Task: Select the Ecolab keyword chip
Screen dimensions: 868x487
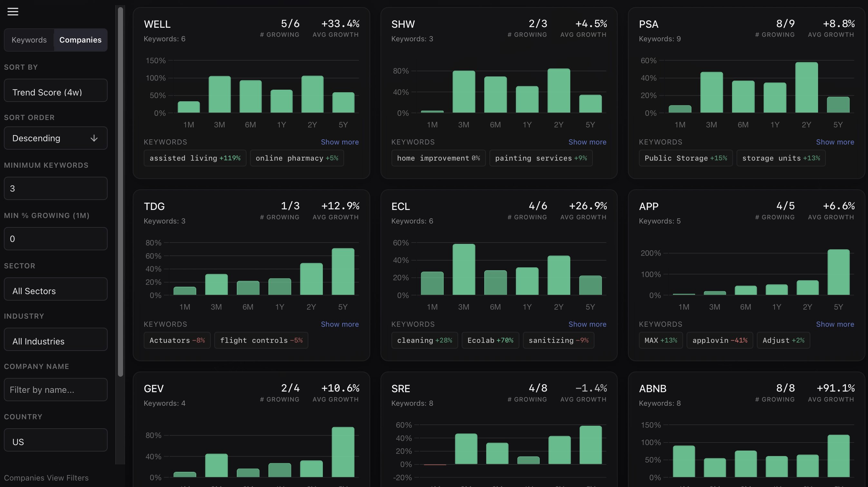Action: [490, 340]
